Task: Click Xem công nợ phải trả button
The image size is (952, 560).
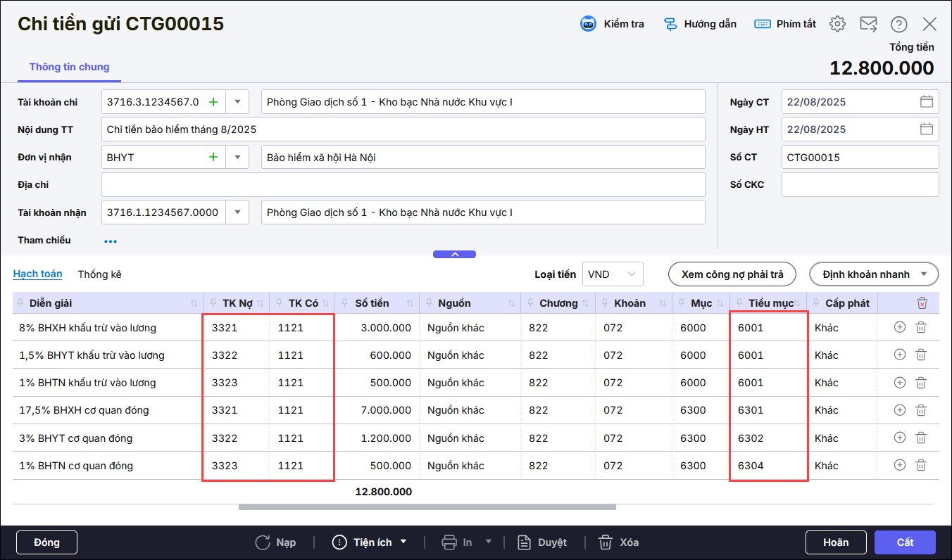Action: (732, 274)
